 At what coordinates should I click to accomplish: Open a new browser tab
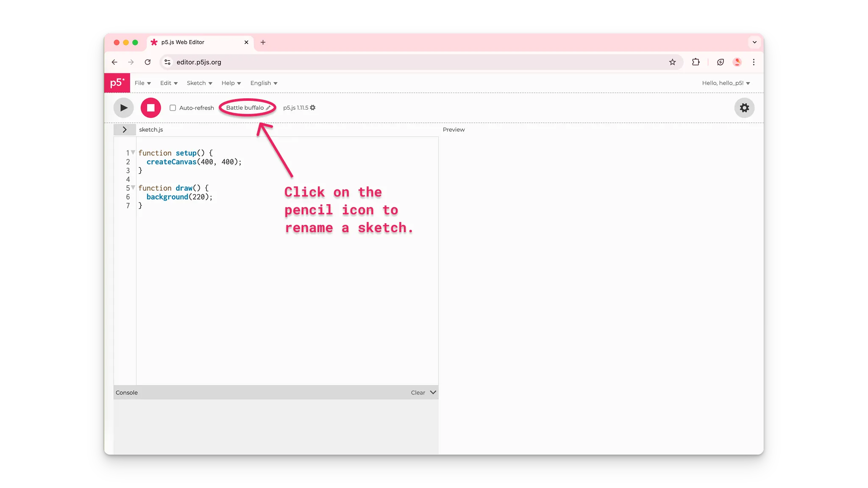(264, 42)
